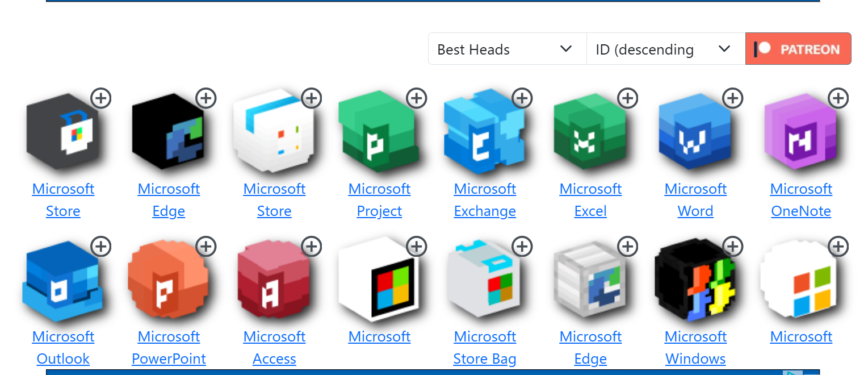
Task: Pick the green Microsoft Project head icon
Action: click(378, 135)
